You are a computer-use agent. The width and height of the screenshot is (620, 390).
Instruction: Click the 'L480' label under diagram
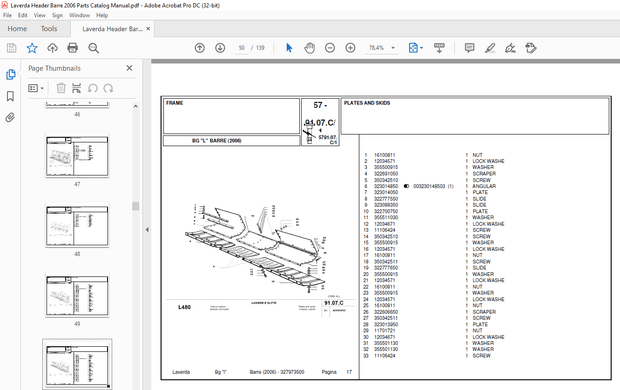click(x=185, y=307)
